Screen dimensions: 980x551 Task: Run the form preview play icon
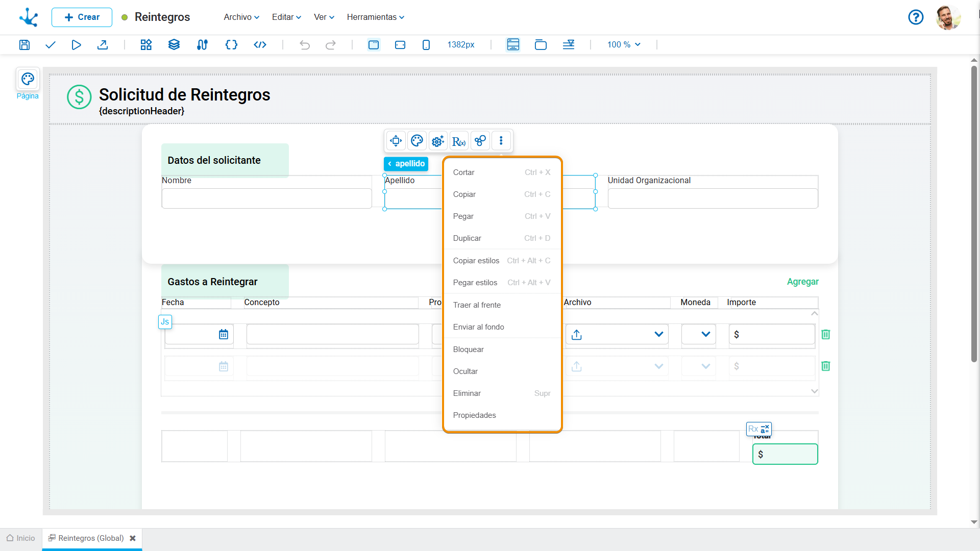coord(76,45)
